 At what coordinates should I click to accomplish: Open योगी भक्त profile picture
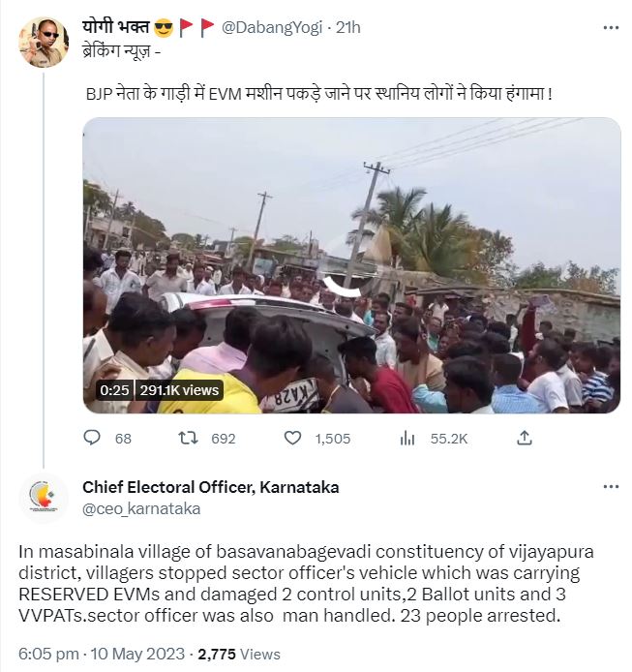click(x=44, y=42)
